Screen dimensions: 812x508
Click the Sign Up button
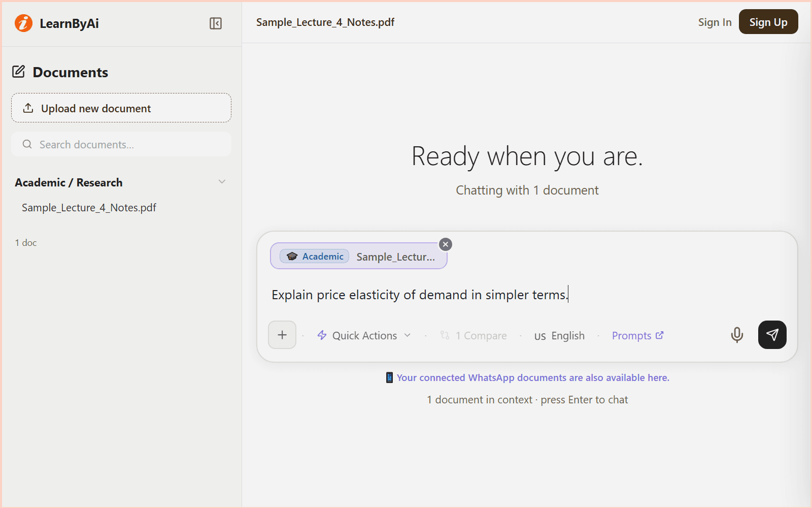click(768, 22)
